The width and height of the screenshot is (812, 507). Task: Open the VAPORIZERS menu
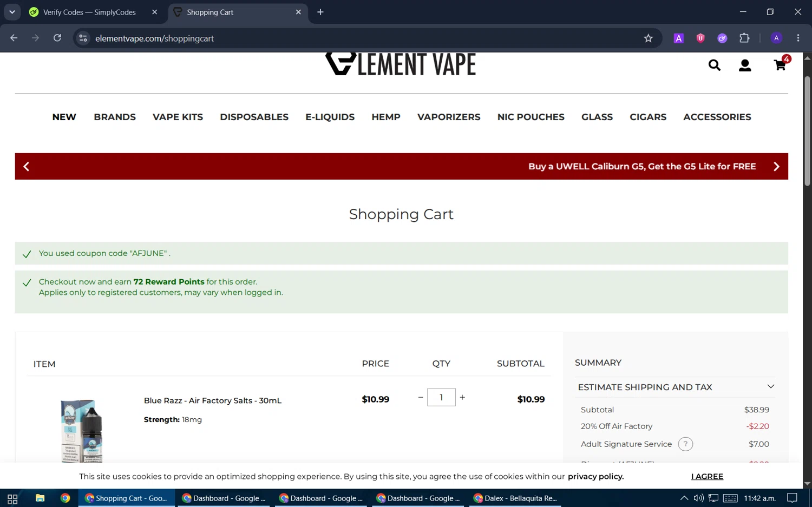click(449, 117)
